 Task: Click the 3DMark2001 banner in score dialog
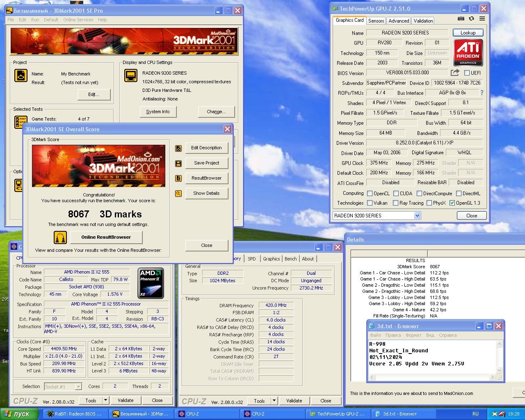click(98, 166)
